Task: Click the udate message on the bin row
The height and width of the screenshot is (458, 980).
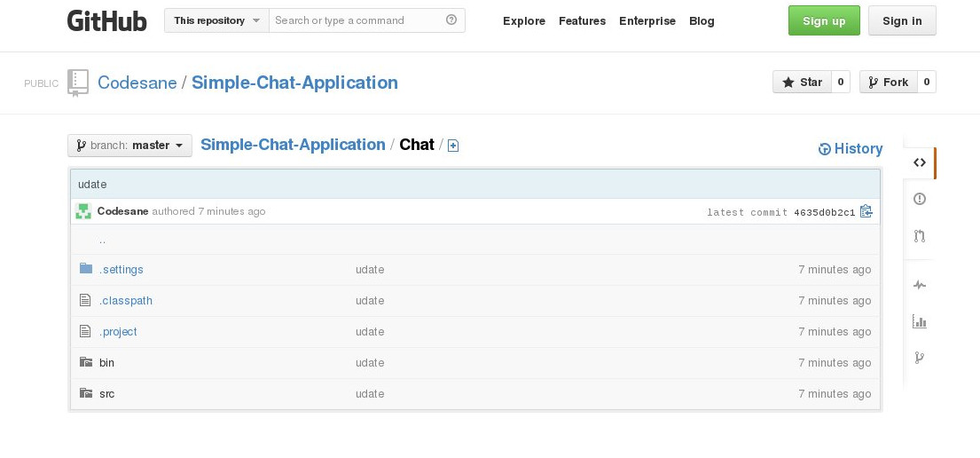Action: coord(370,363)
